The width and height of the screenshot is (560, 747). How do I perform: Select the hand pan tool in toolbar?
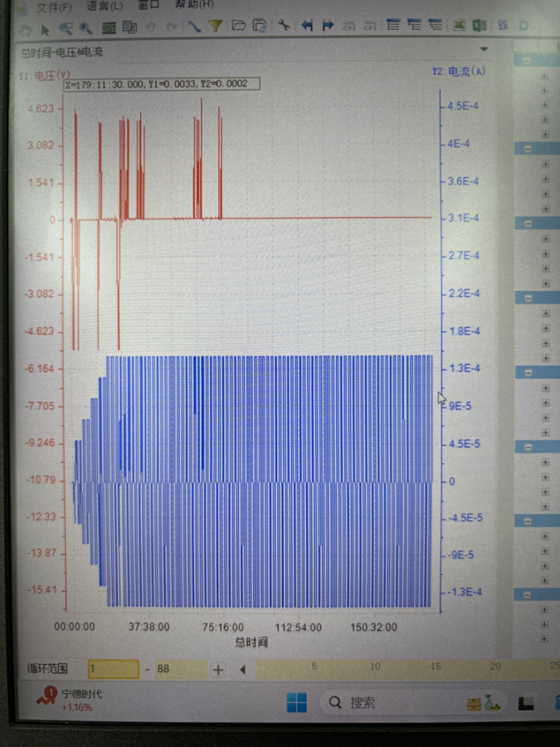(x=25, y=31)
